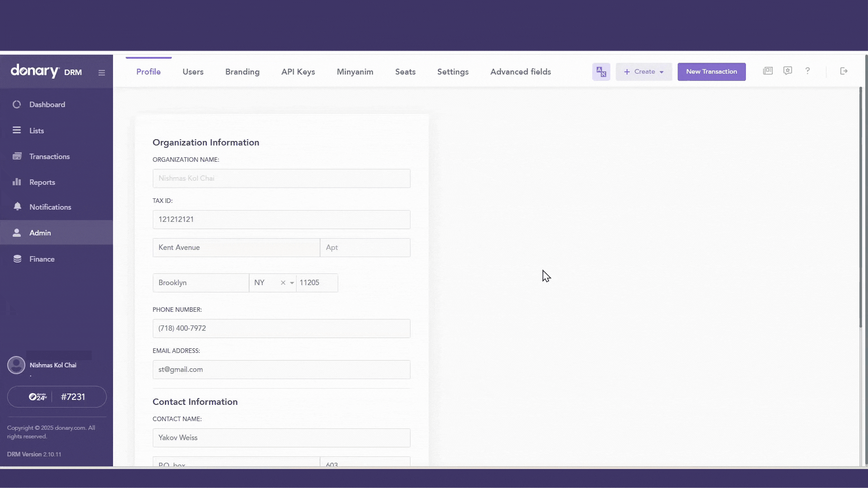Open the help question mark icon
The width and height of the screenshot is (868, 488).
[x=807, y=71]
